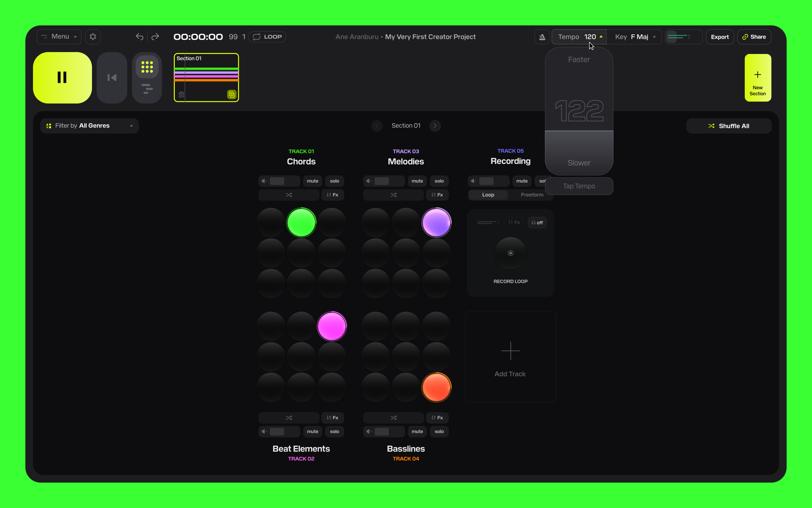
Task: Click the project title My Very First Creator Project
Action: click(430, 37)
